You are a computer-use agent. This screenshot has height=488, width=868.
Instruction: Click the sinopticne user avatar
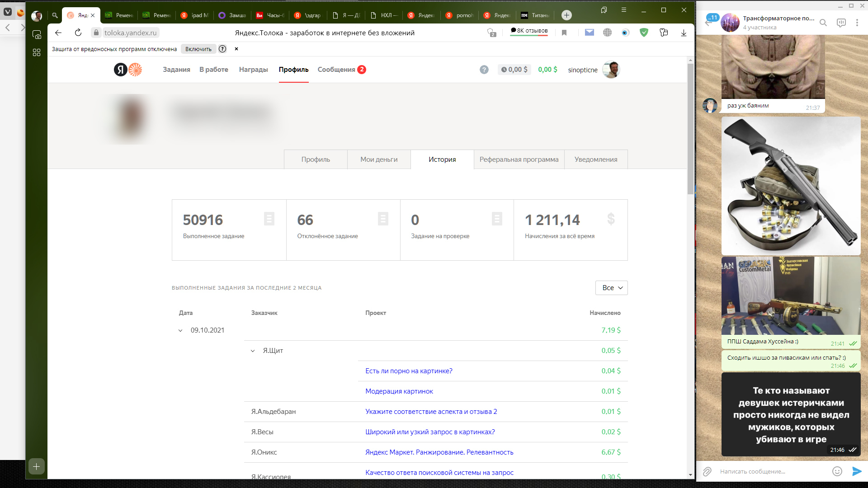tap(611, 70)
